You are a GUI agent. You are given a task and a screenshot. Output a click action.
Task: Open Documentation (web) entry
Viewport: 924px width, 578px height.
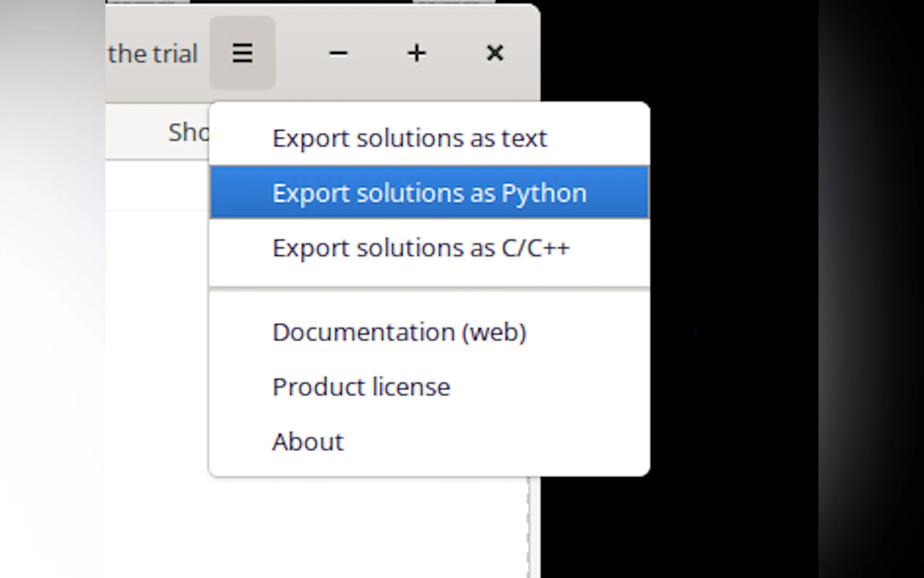pos(399,332)
